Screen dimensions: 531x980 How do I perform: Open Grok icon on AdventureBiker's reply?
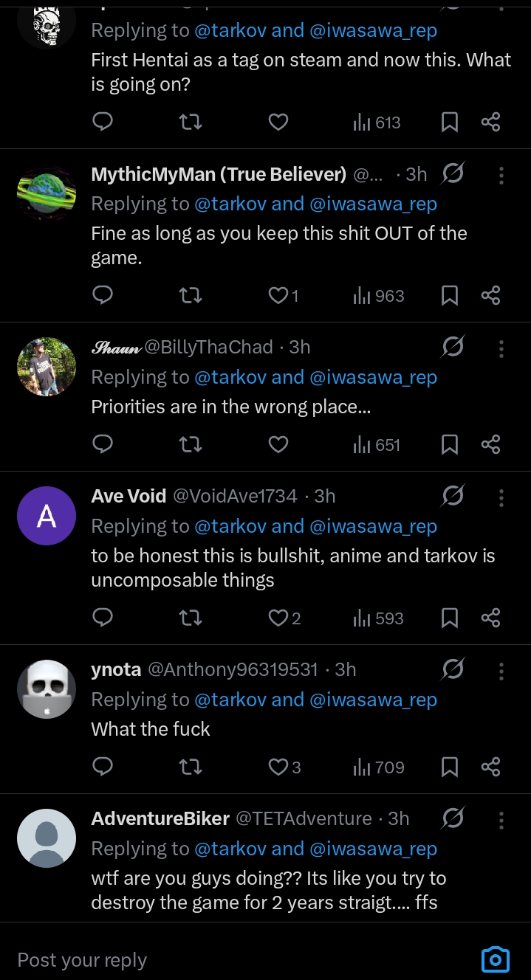point(452,818)
